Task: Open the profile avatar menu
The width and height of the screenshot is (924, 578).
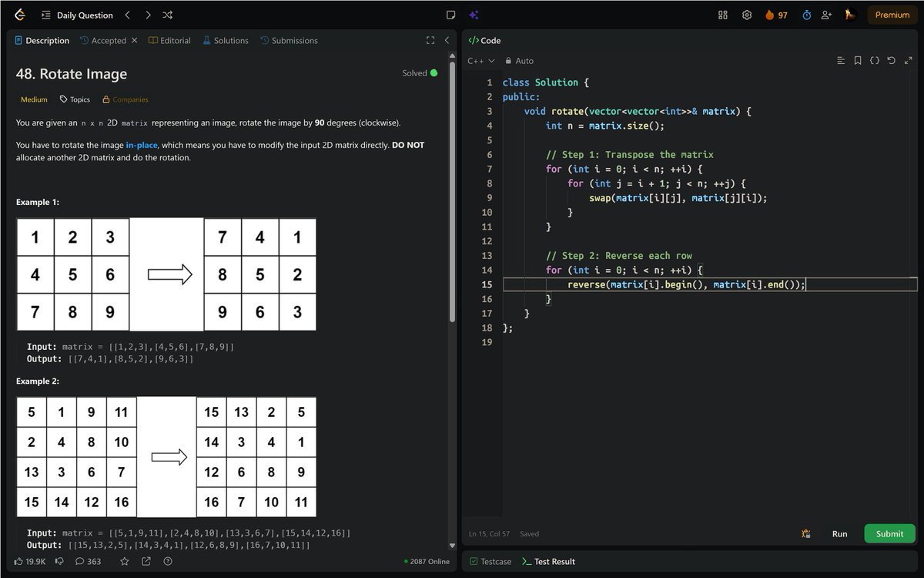Action: point(850,15)
